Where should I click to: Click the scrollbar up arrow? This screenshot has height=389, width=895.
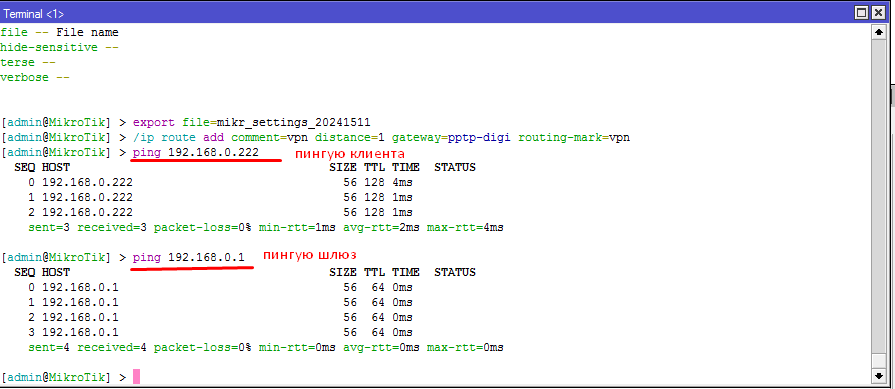[878, 33]
